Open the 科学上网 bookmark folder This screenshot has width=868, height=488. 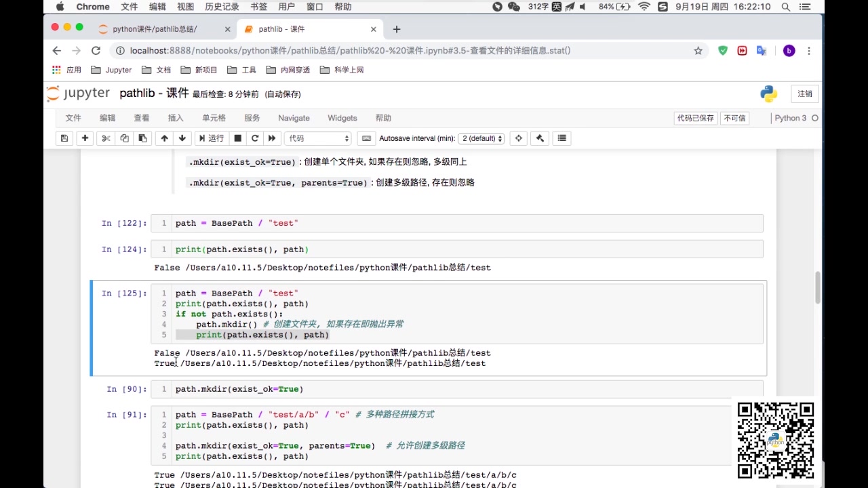click(341, 70)
